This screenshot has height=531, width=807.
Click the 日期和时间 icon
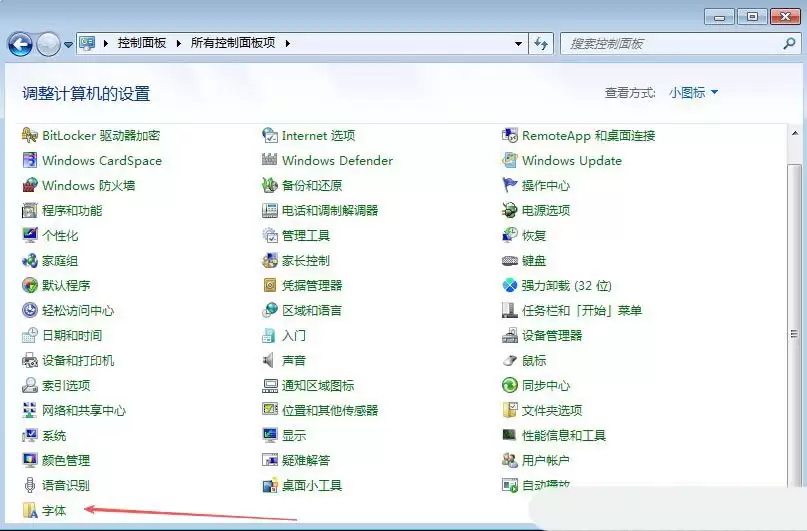30,335
